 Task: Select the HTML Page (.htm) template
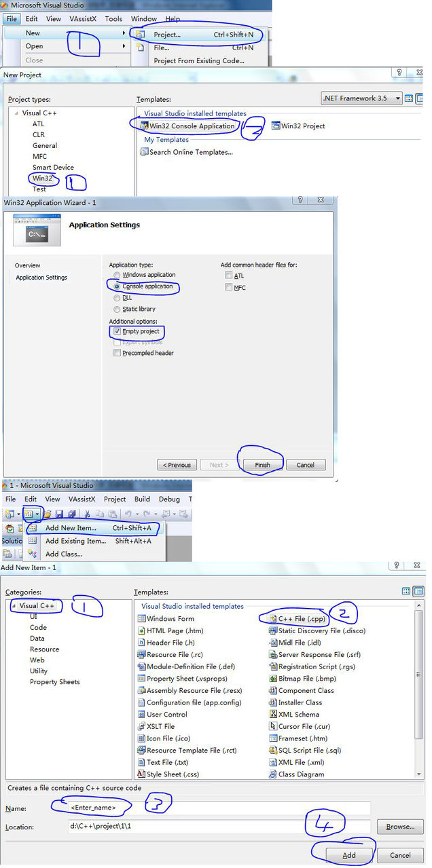(x=170, y=630)
